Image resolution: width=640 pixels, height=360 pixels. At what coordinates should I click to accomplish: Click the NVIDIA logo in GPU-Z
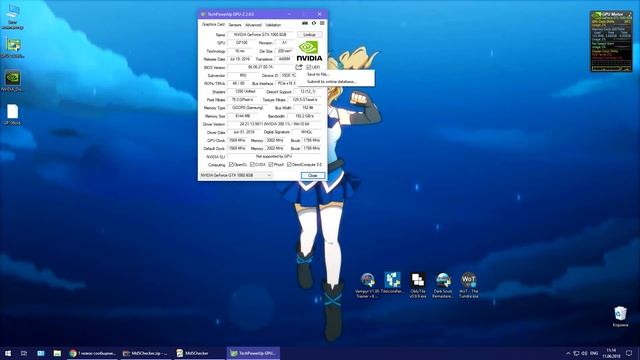point(309,51)
